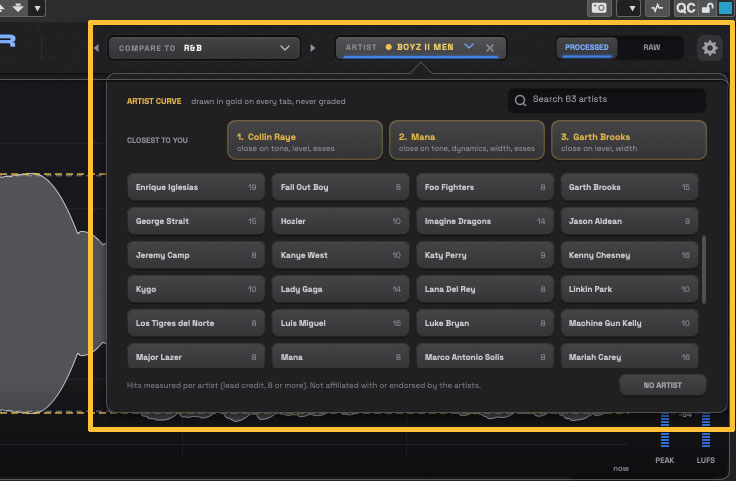Choose Kygo artist

click(x=196, y=289)
